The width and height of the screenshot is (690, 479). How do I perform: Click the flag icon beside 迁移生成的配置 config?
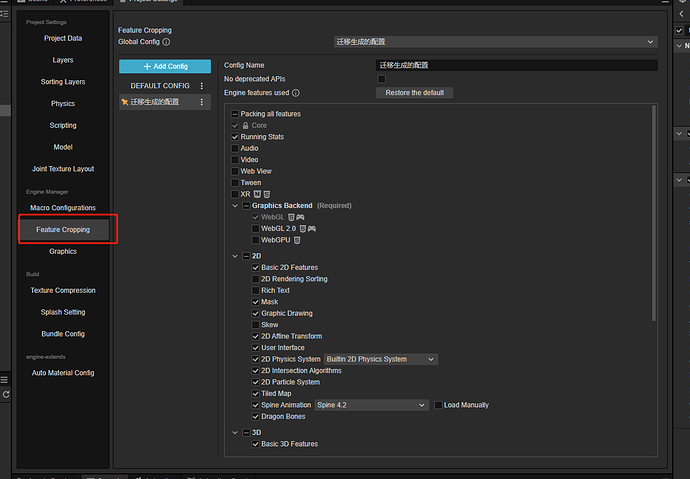coord(125,102)
